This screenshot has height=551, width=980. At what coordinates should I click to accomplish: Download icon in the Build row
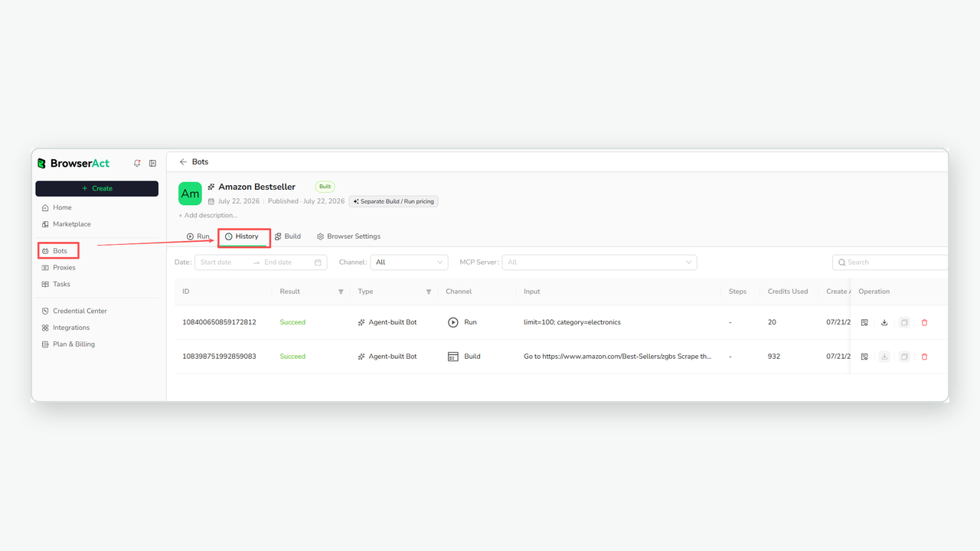[884, 357]
